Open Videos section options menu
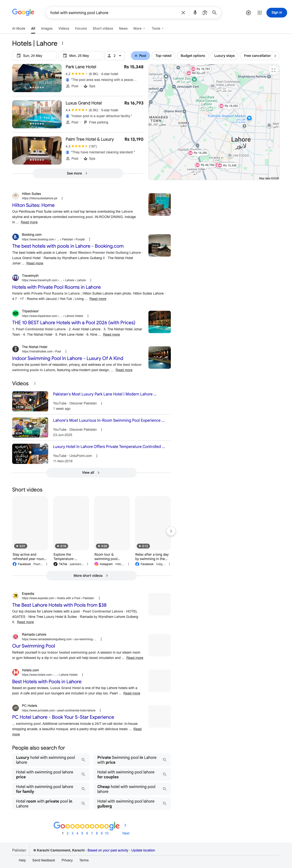Viewport: 292px width, 868px height. tap(35, 384)
